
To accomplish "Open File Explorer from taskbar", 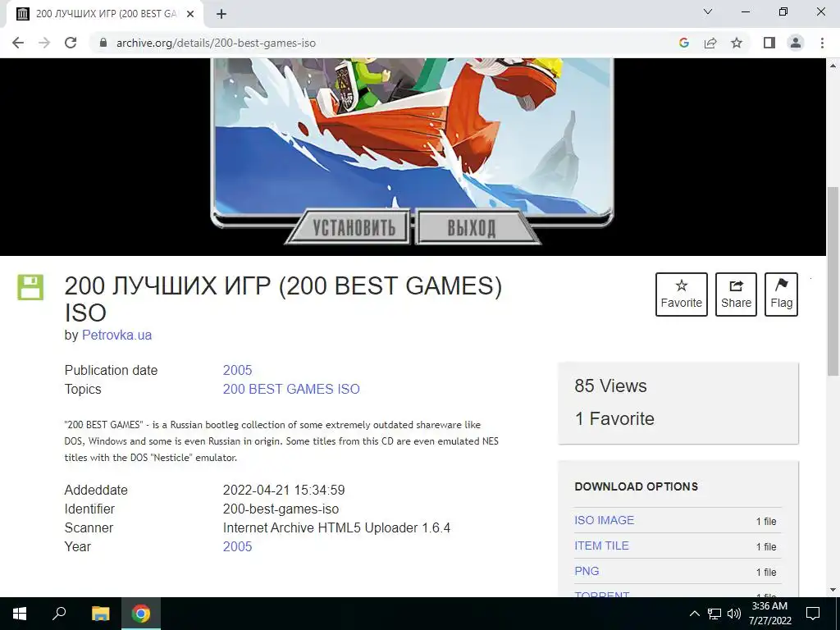I will [100, 614].
